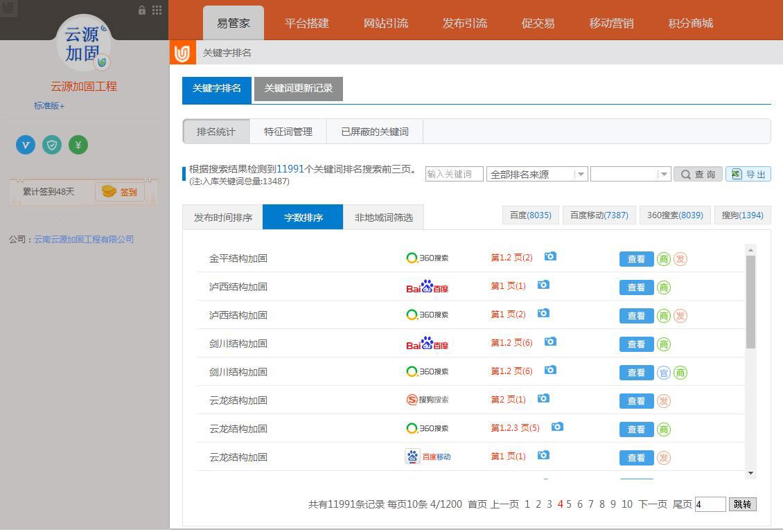Screen dimensions: 783x532
Task: Go to 下一页 in pagination
Action: coord(653,504)
